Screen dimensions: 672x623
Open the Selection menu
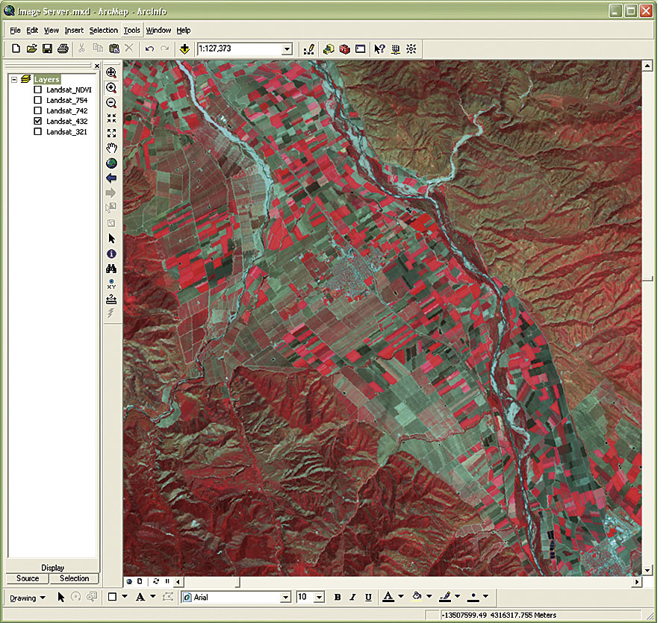click(103, 31)
